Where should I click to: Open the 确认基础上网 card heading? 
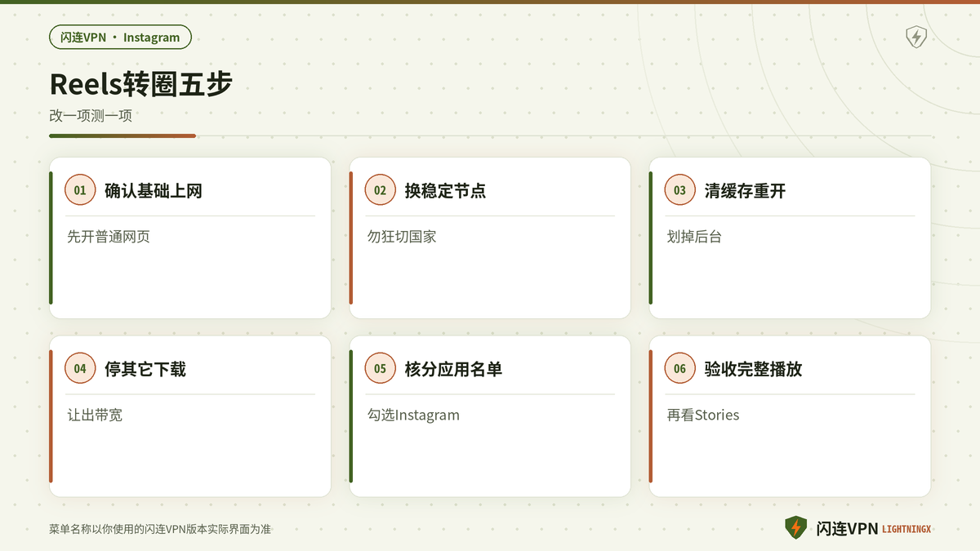[154, 191]
